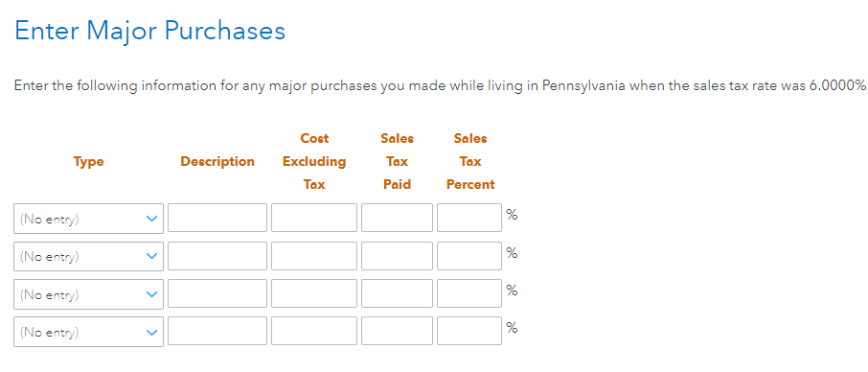Open the fourth row Type dropdown
Screen dimensions: 868x372
click(88, 332)
